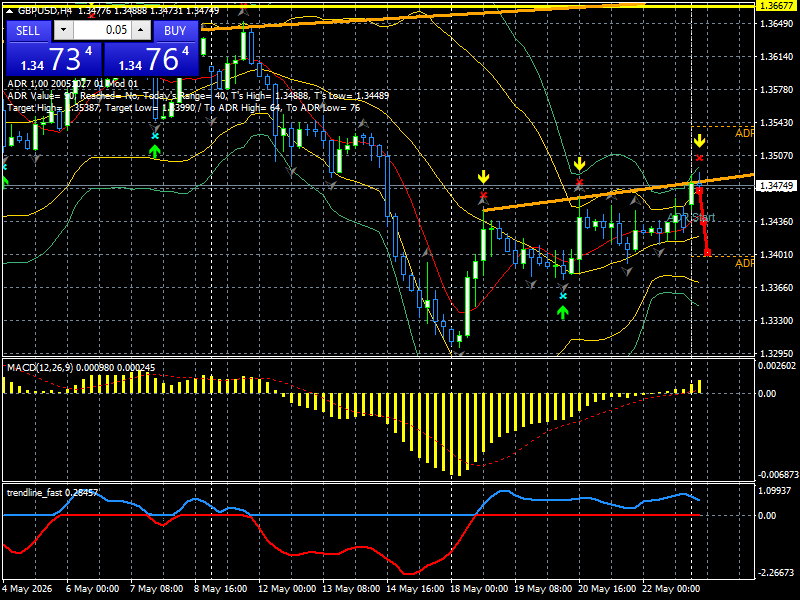Select the red cross under 20 May yellow arrow
Screen dimensions: 800x600
pos(579,182)
